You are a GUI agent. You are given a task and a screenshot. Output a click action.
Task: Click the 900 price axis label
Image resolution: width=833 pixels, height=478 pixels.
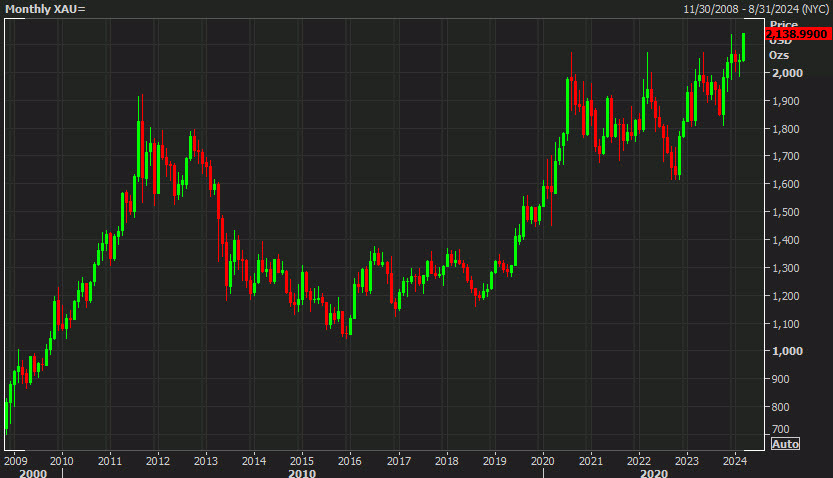click(780, 379)
